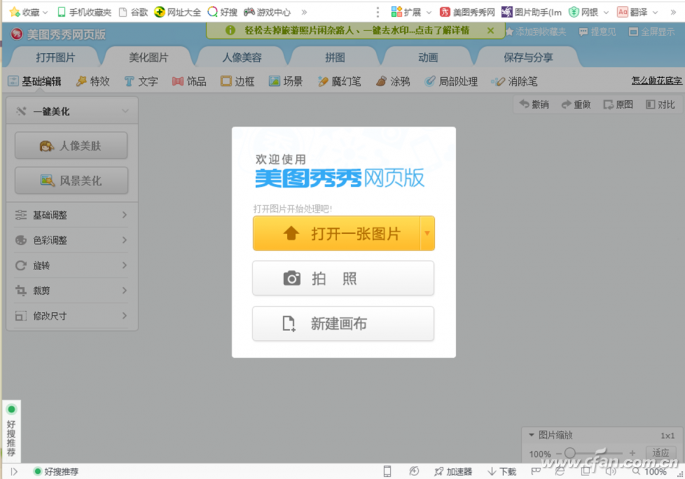Expand the 旋转 rotate section
The width and height of the screenshot is (685, 479).
72,265
